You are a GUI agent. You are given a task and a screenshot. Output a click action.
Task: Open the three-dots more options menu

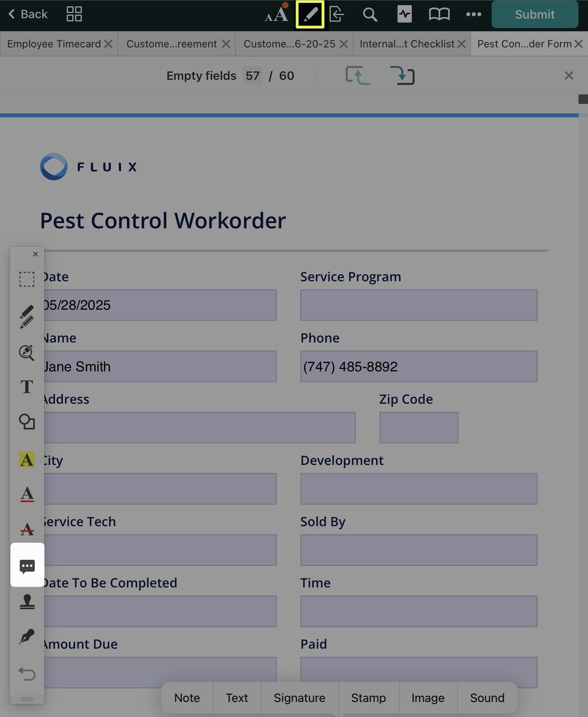click(473, 15)
